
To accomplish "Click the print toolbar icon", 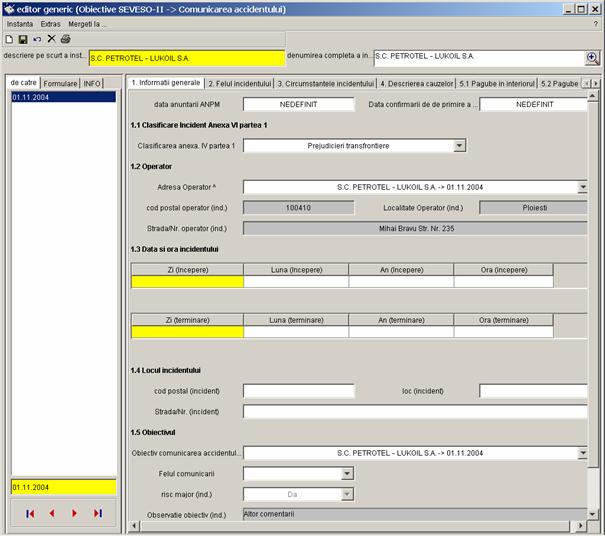I will [x=66, y=39].
